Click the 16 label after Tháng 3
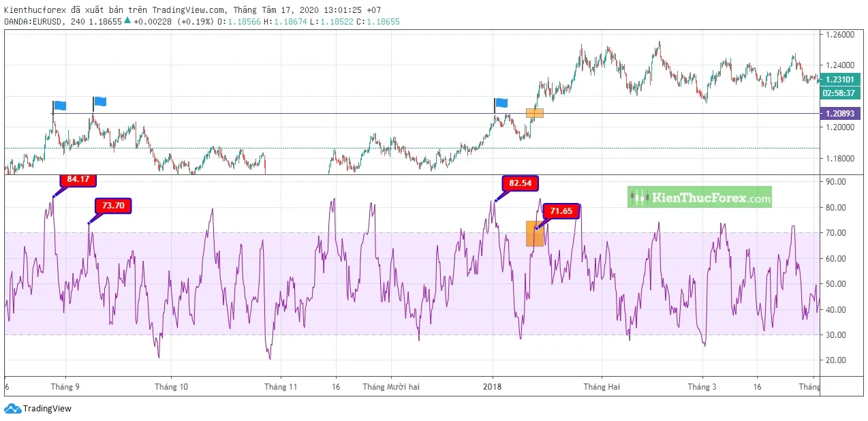 (758, 387)
